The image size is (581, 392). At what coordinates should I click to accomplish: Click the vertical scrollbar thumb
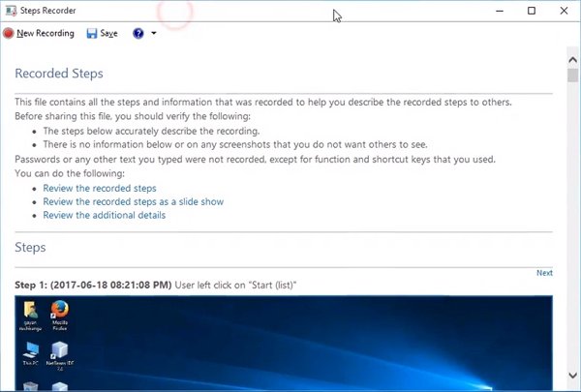tap(572, 75)
